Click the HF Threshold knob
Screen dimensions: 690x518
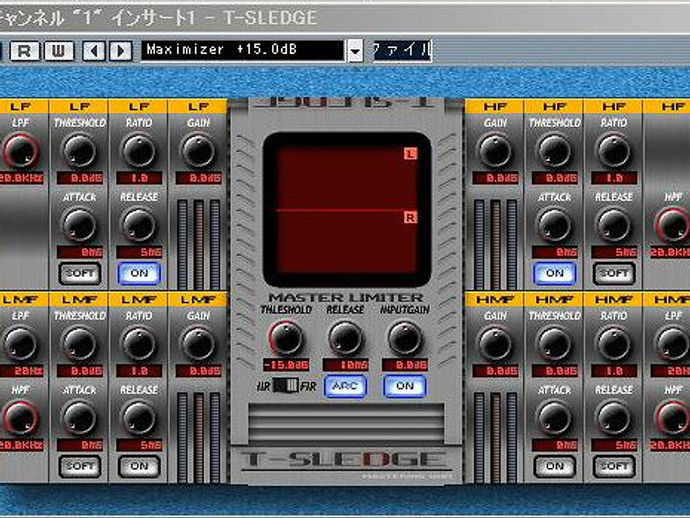554,151
